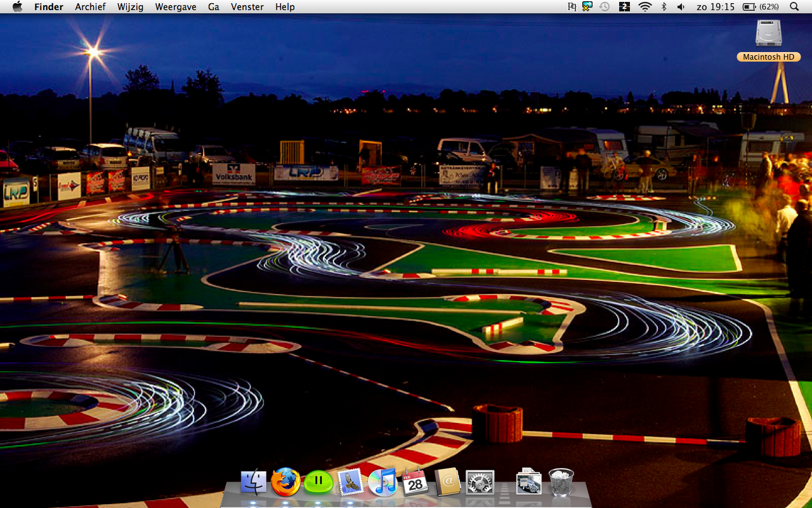Viewport: 812px width, 508px height.
Task: Open Finder from the Dock
Action: (x=254, y=483)
